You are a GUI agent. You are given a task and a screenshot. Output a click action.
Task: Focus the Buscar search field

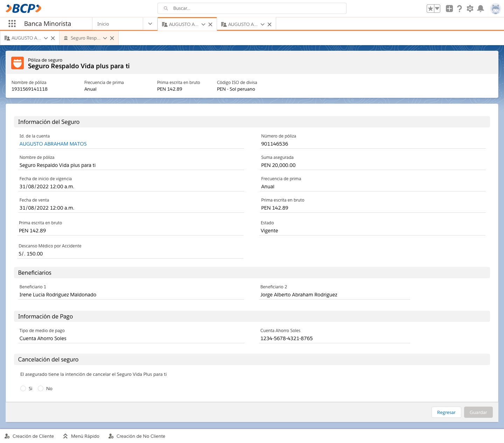[x=252, y=8]
